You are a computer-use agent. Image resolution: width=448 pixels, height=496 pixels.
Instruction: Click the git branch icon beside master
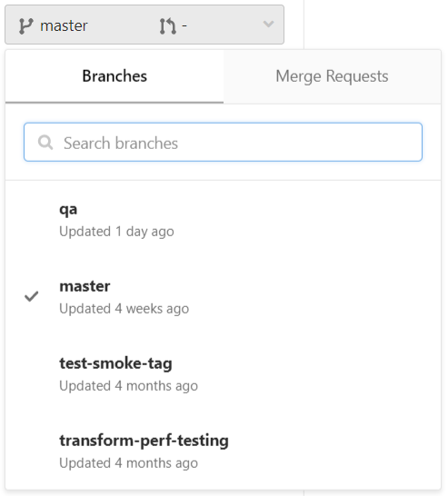click(x=25, y=26)
